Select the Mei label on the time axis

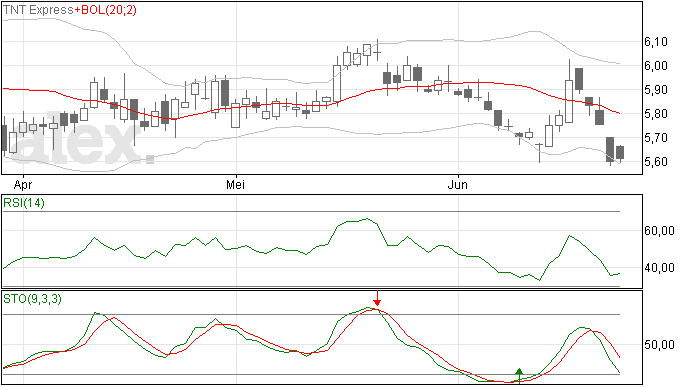(x=235, y=184)
